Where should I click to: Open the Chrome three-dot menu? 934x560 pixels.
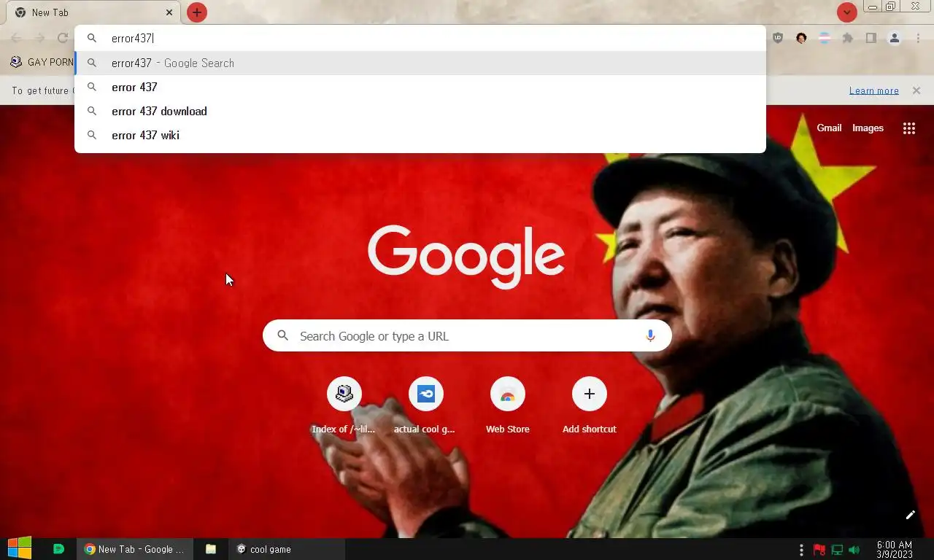click(x=918, y=38)
